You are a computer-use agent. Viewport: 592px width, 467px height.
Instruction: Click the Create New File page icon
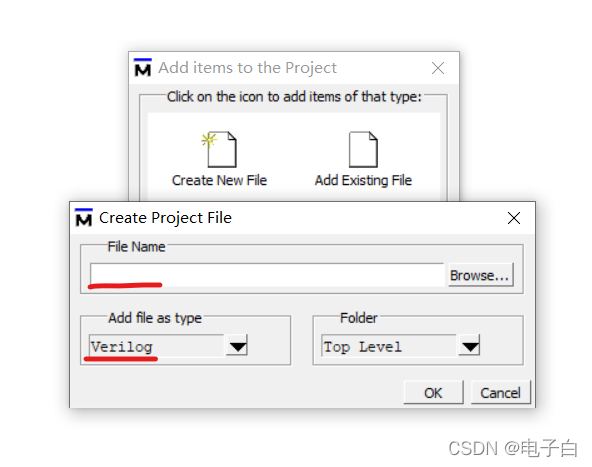[220, 149]
